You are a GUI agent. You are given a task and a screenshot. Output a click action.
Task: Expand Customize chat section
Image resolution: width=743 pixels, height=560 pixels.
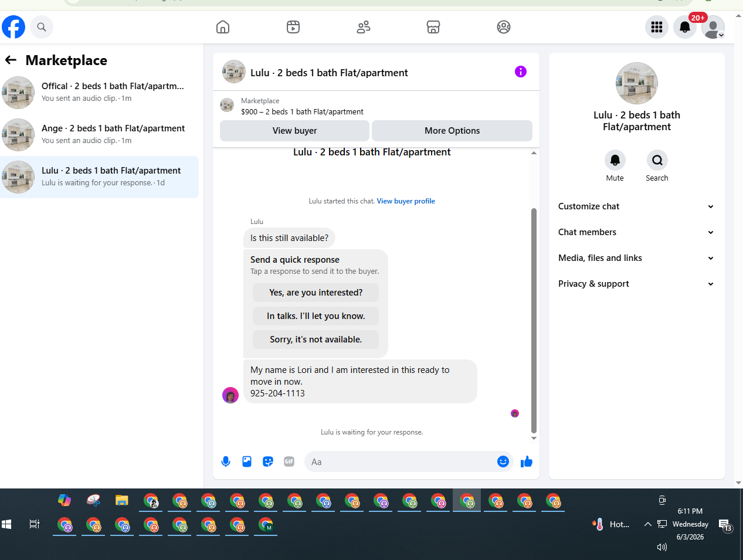[636, 206]
